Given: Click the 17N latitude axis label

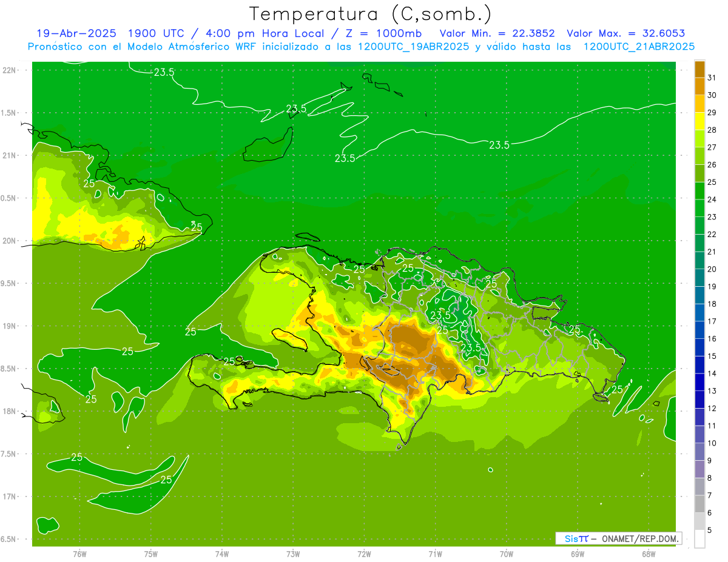Looking at the screenshot, I should click(x=8, y=497).
